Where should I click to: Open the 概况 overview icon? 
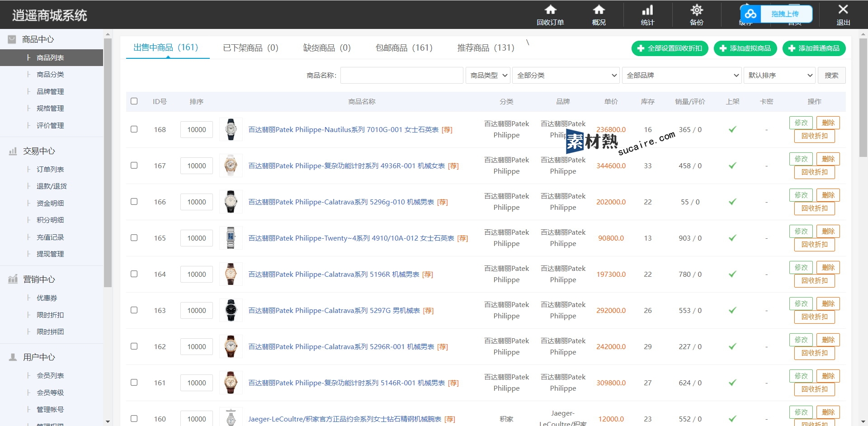(x=599, y=9)
